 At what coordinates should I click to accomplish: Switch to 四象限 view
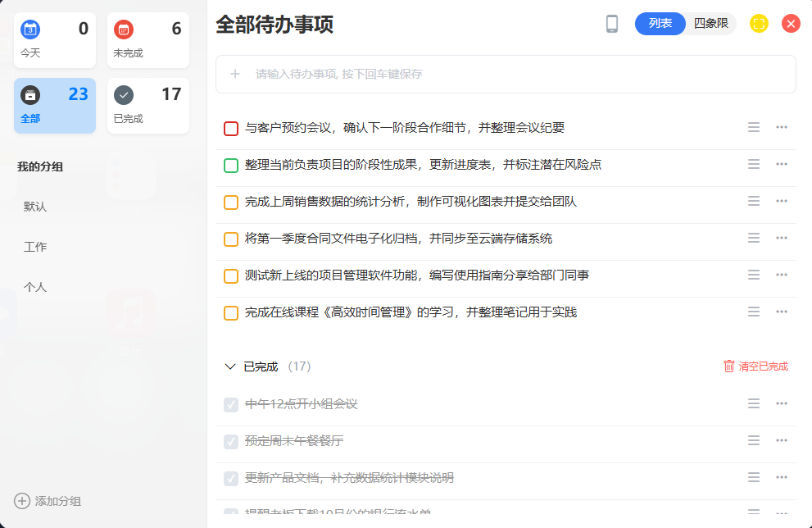[710, 24]
